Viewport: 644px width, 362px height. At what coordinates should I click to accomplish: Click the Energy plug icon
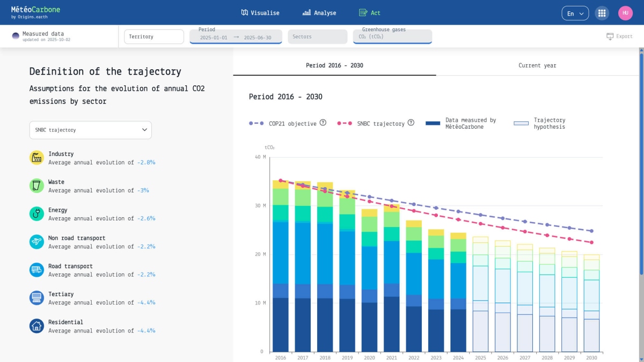[36, 214]
